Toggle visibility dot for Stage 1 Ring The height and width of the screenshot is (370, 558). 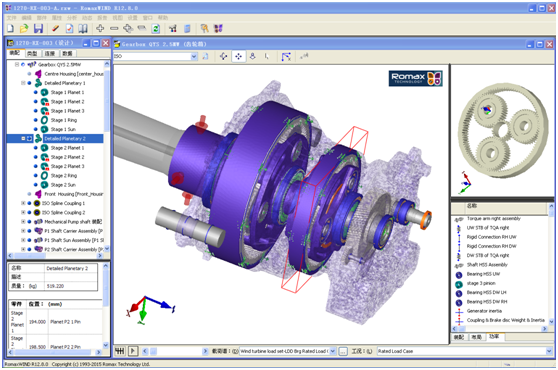click(35, 120)
